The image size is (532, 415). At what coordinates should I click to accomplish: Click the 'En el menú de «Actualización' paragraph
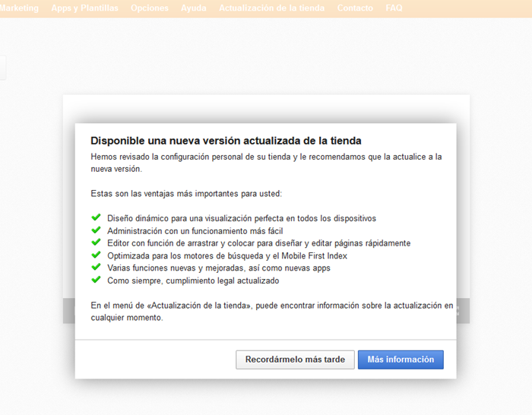pyautogui.click(x=272, y=312)
